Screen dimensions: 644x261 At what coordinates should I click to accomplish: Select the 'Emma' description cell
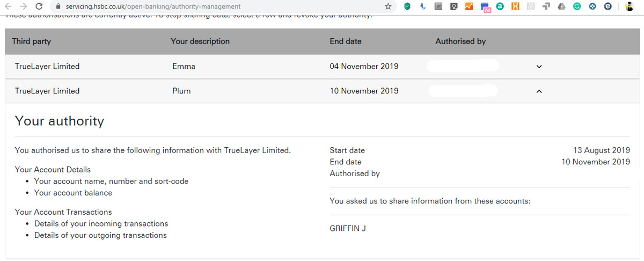click(184, 67)
